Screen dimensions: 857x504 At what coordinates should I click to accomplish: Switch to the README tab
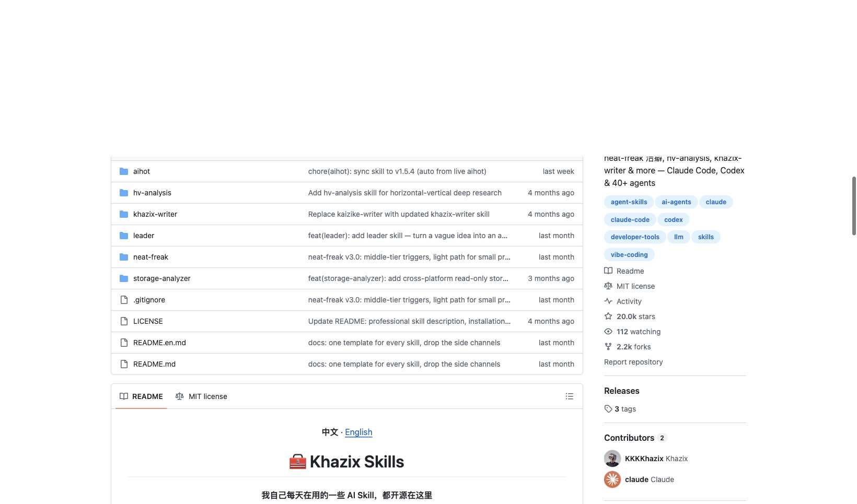(141, 396)
